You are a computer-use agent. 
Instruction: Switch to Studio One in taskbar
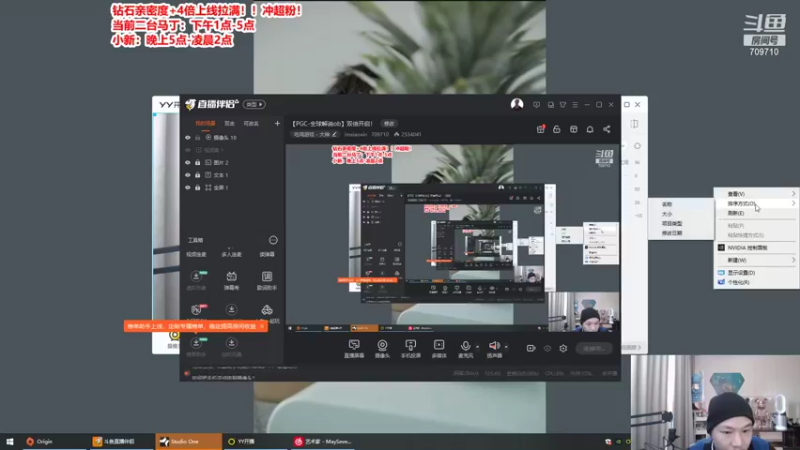pyautogui.click(x=188, y=441)
